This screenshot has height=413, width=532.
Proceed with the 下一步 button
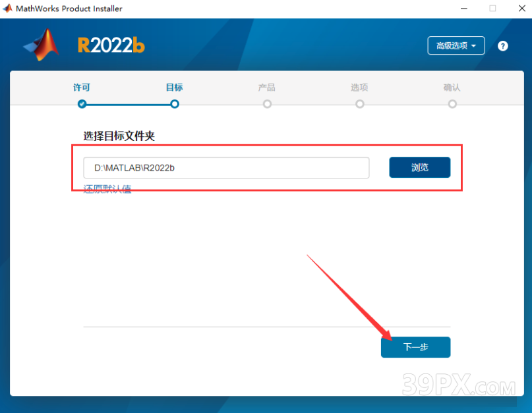415,347
